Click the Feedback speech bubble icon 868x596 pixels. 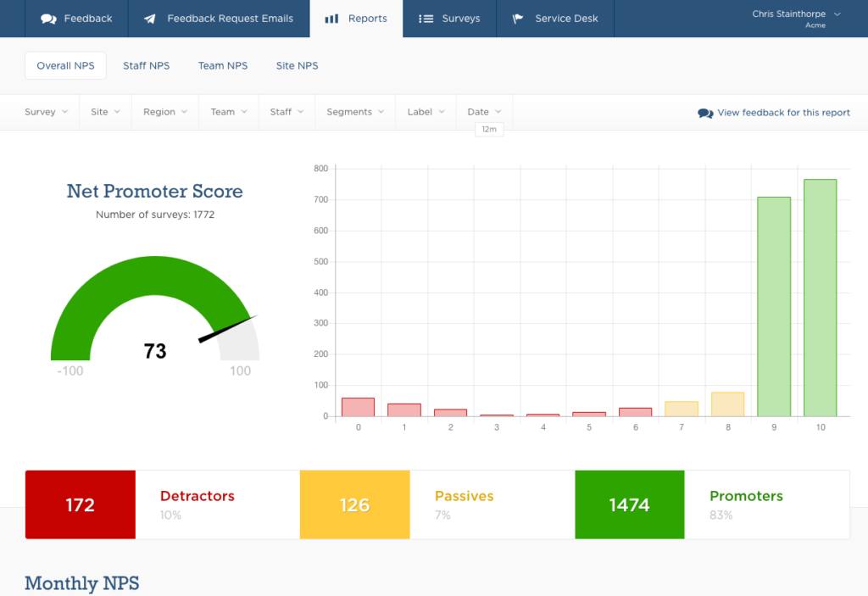[x=49, y=18]
